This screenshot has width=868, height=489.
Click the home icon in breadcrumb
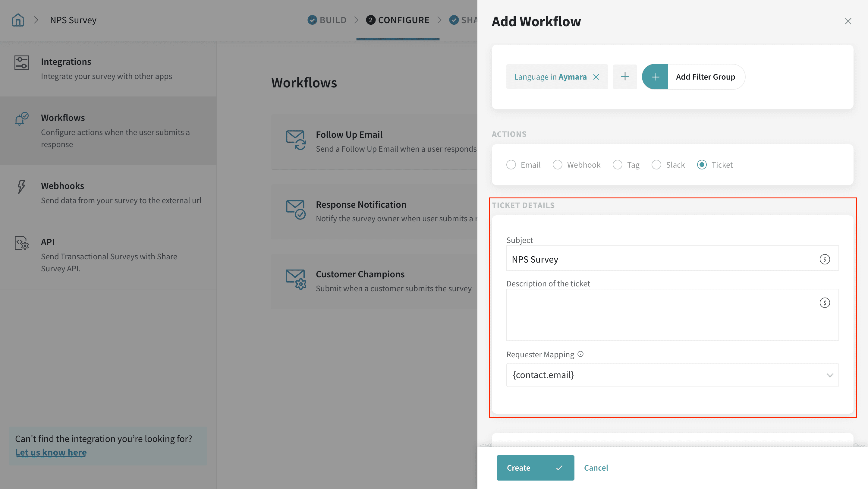(x=18, y=20)
